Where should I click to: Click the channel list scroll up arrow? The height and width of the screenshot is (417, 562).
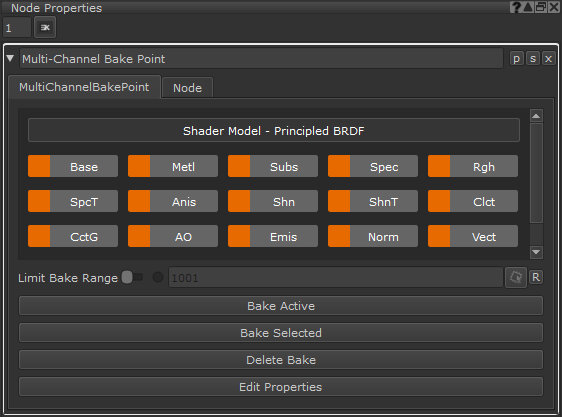click(536, 116)
